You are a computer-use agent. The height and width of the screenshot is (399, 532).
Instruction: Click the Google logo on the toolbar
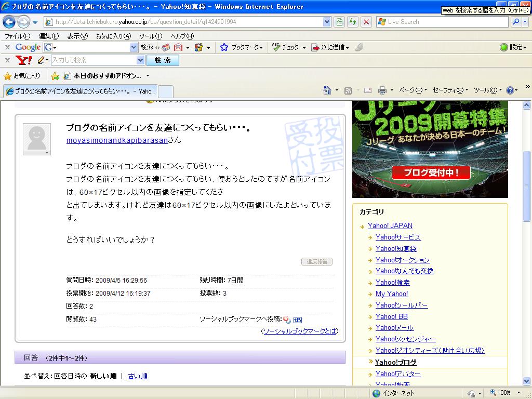(28, 47)
